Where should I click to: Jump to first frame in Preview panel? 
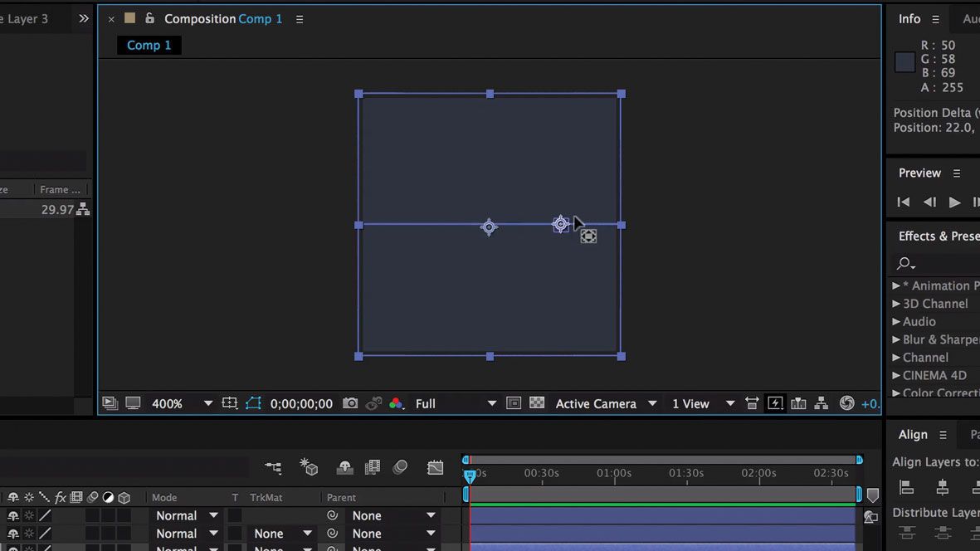[x=903, y=202]
